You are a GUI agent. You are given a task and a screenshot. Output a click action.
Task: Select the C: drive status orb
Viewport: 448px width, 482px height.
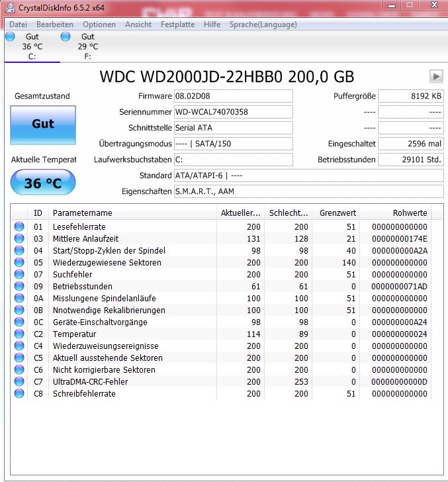coord(10,36)
